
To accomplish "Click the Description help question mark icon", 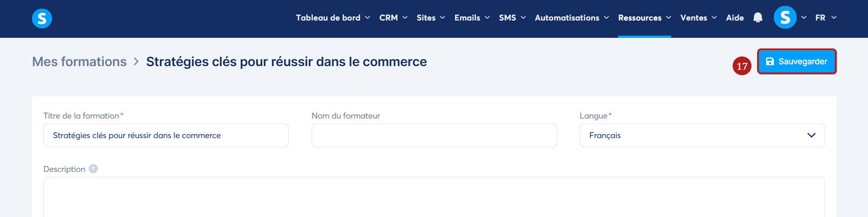I will [x=93, y=169].
